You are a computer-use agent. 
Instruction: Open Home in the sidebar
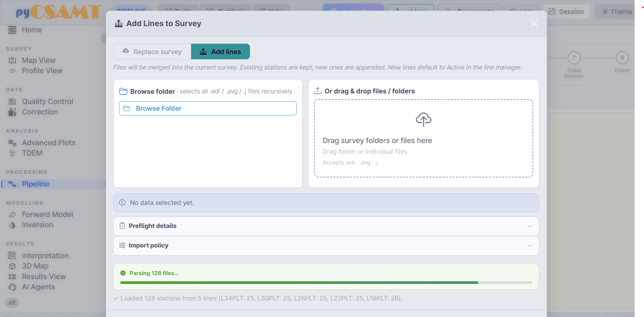coord(32,30)
